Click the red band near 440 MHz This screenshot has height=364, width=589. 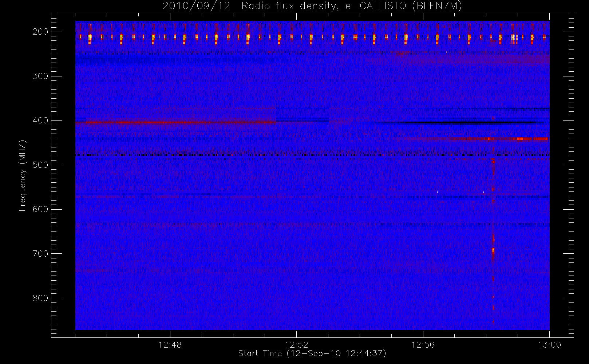pos(499,138)
